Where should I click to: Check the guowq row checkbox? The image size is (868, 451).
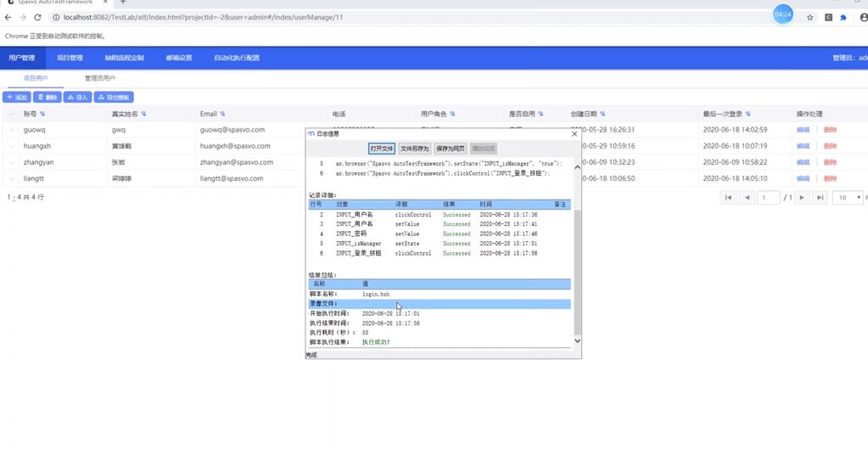(12, 130)
